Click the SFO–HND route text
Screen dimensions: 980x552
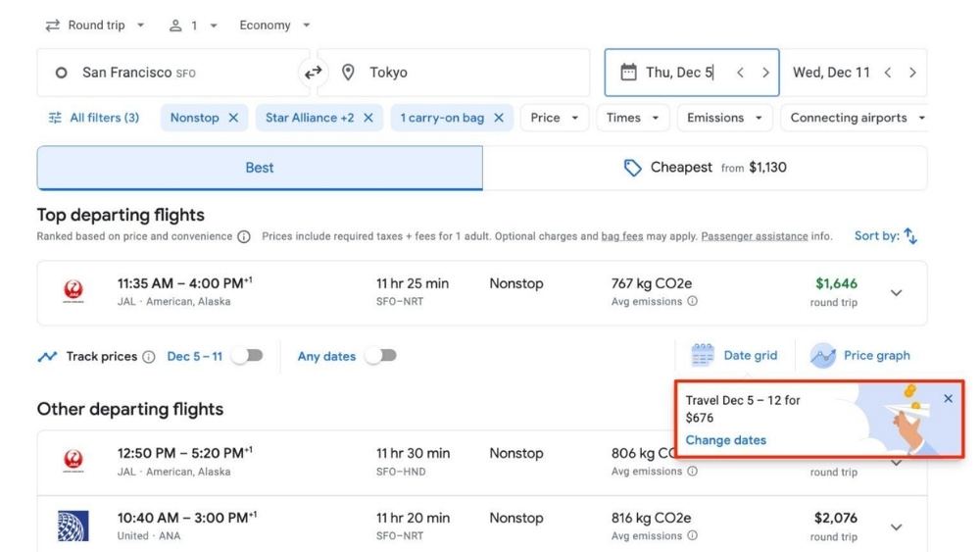[x=401, y=472]
